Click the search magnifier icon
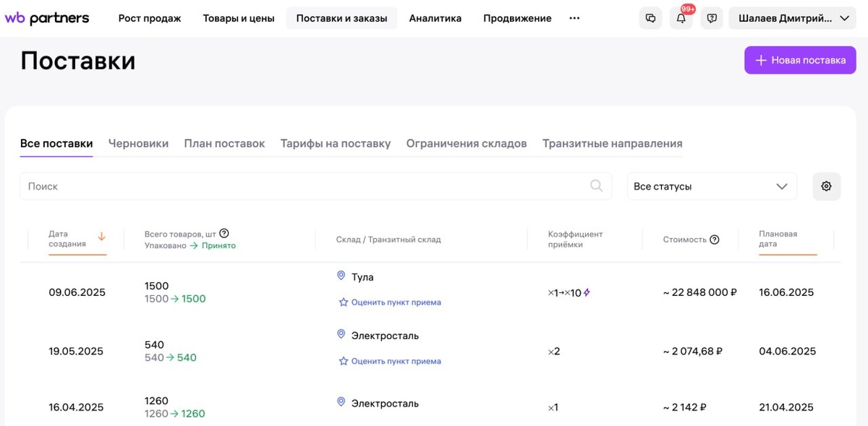868x426 pixels. [596, 186]
